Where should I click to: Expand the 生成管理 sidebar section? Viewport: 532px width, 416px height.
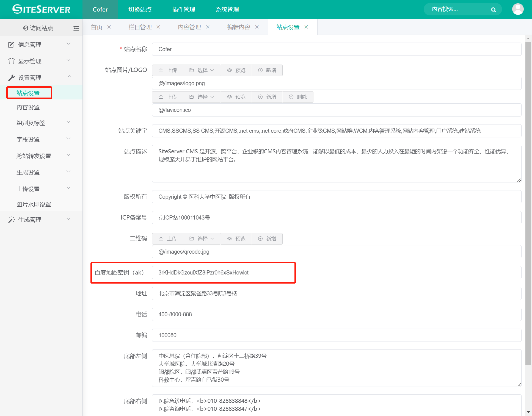pyautogui.click(x=41, y=220)
